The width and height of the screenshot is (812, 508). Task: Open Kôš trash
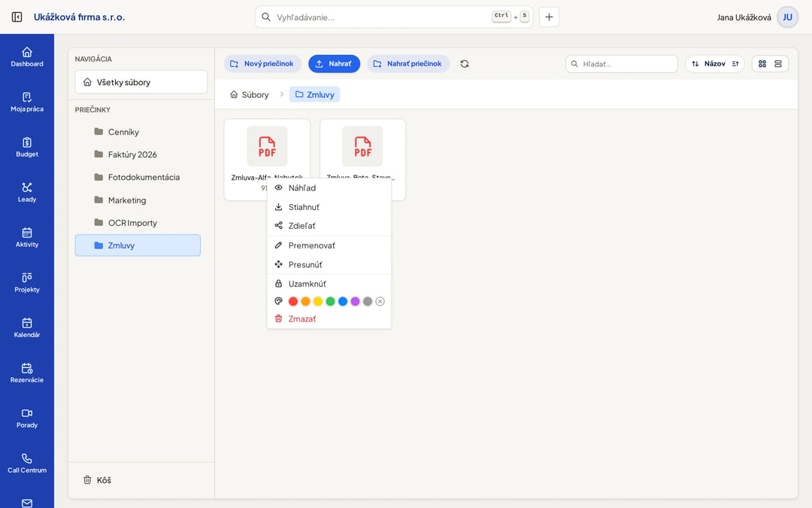click(x=97, y=480)
